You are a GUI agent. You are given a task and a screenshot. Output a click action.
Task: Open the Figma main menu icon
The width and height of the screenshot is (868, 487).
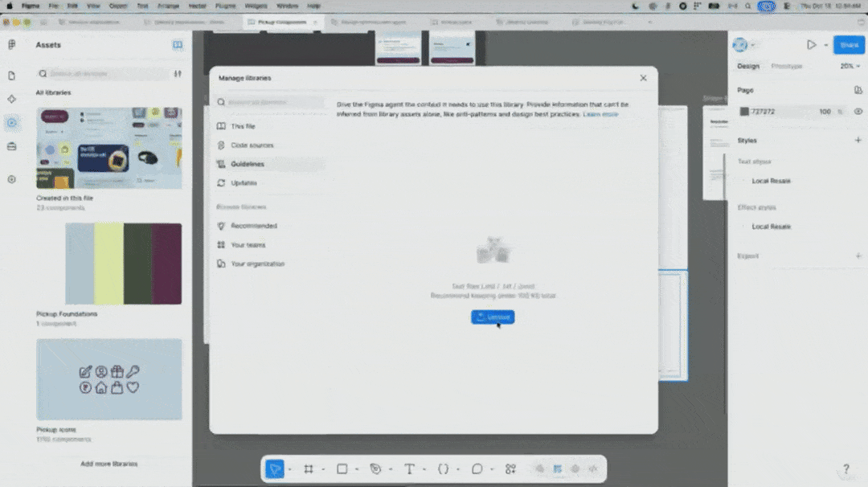coord(11,45)
